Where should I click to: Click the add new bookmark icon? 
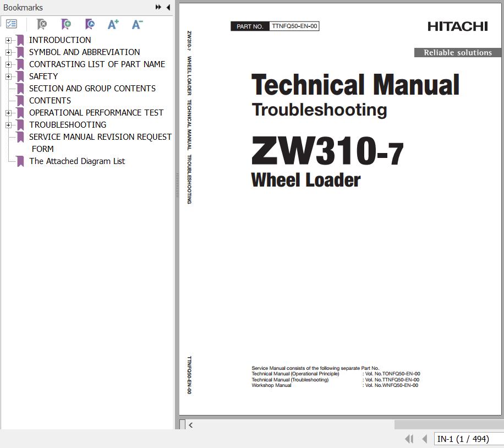point(66,24)
